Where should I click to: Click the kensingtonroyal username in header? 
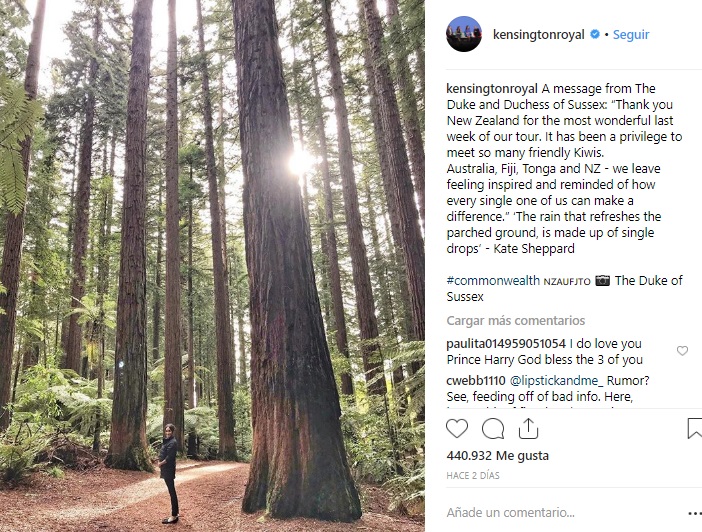coord(539,34)
